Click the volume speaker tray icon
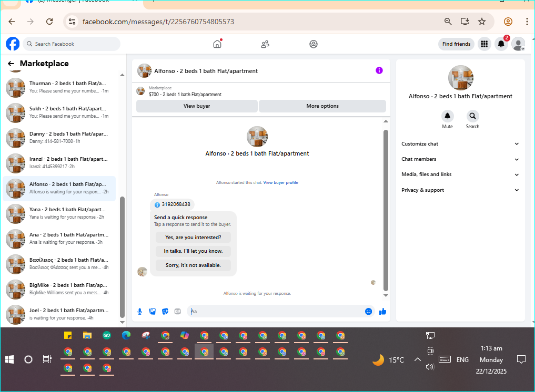The height and width of the screenshot is (392, 535). pos(430,367)
